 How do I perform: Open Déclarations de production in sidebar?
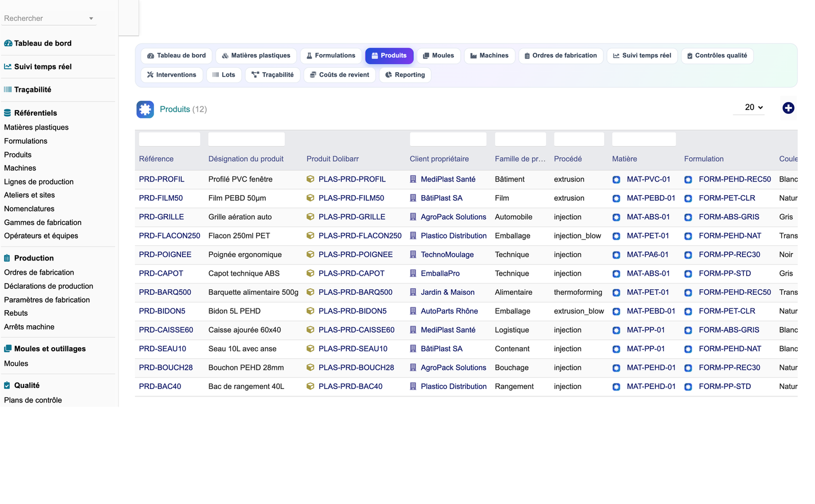(49, 286)
